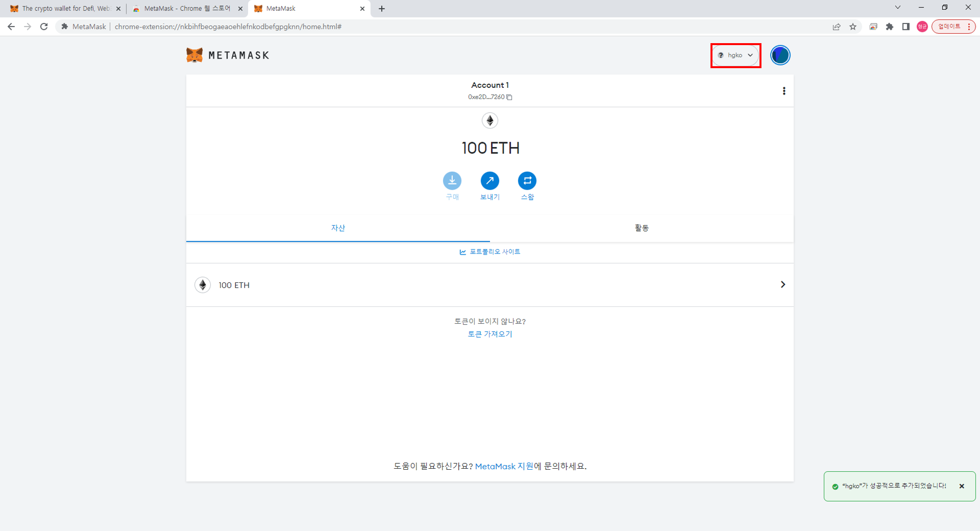Click the MetaMask fox logo
980x531 pixels.
(195, 55)
